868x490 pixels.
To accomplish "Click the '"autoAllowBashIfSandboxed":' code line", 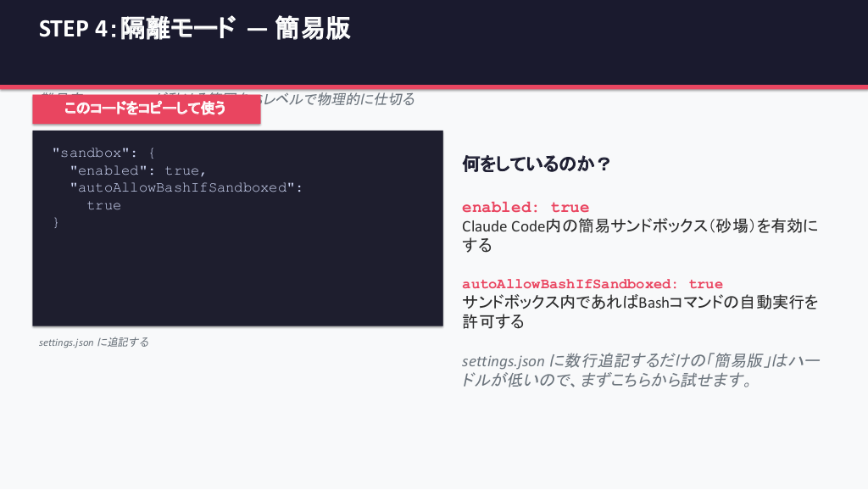I will [x=186, y=187].
